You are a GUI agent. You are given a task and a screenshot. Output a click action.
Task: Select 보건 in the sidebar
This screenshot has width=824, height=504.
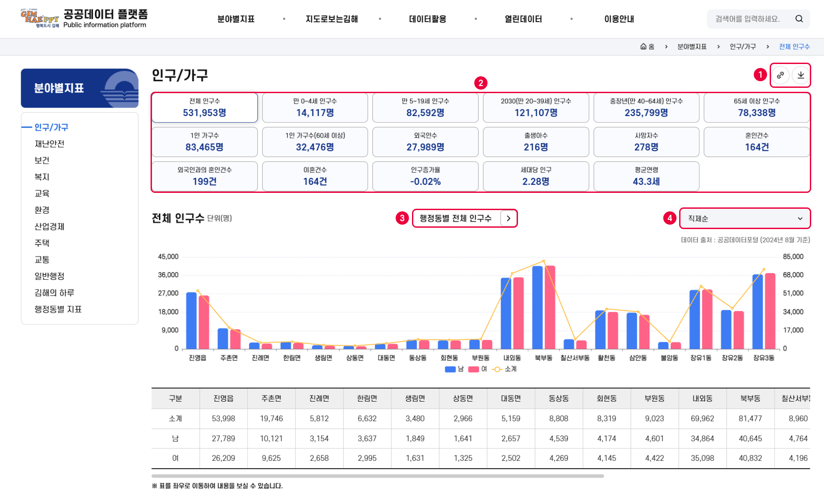click(x=42, y=160)
